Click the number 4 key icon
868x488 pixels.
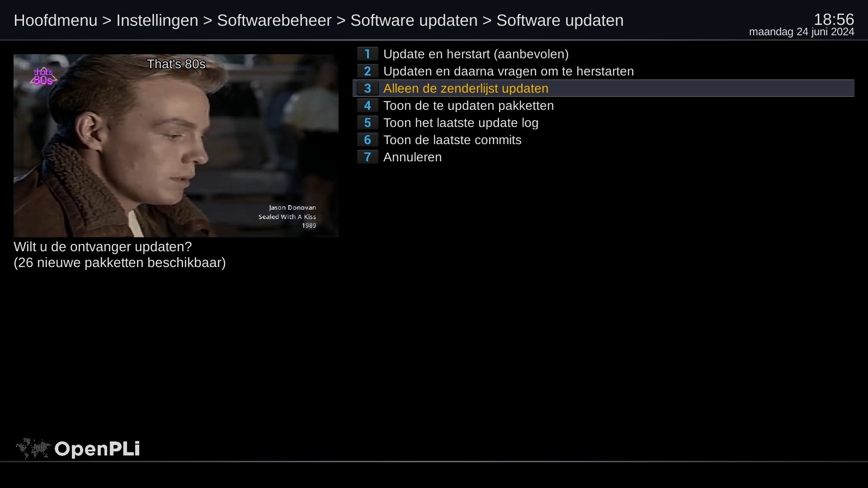click(x=367, y=106)
